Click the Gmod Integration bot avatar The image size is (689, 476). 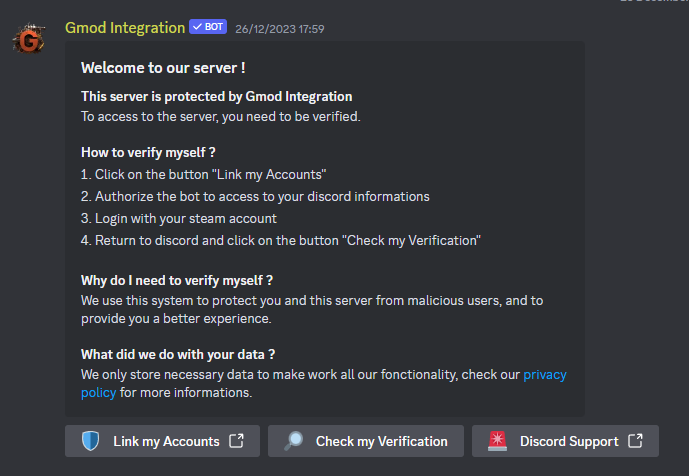point(29,38)
